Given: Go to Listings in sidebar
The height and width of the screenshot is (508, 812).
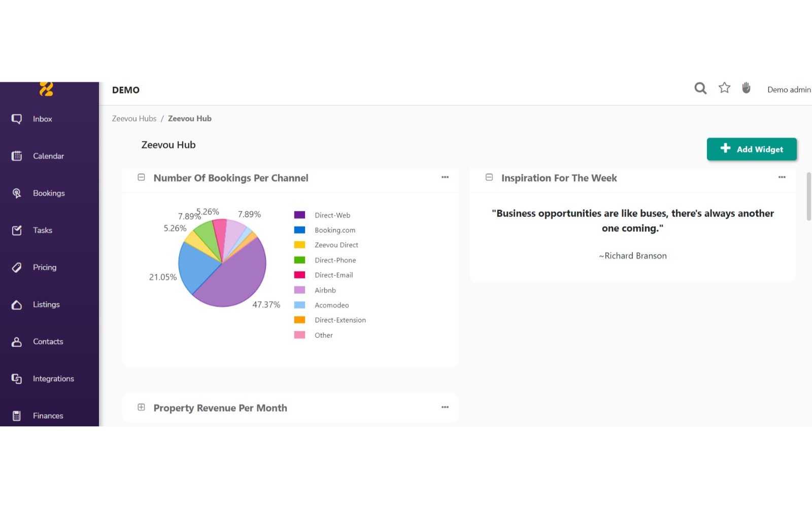Looking at the screenshot, I should (x=46, y=304).
